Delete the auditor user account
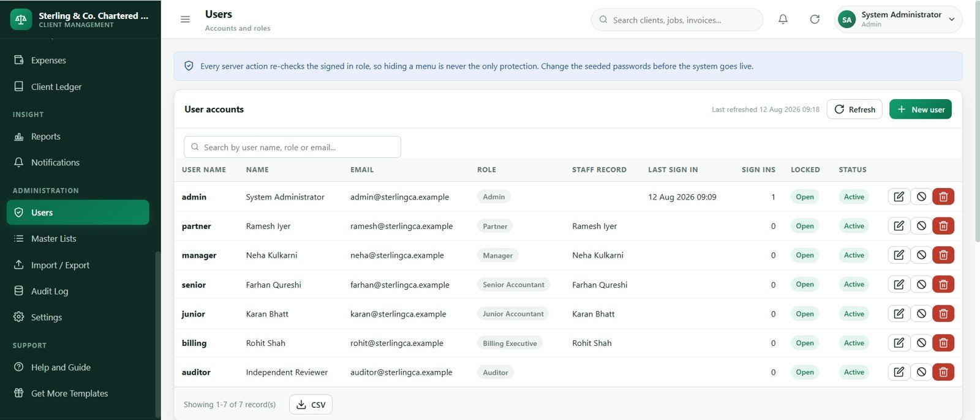 [x=943, y=372]
